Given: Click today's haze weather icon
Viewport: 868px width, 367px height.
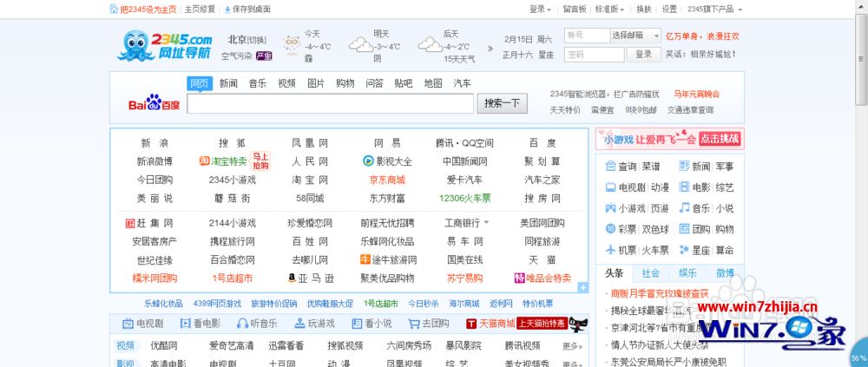Looking at the screenshot, I should pyautogui.click(x=291, y=43).
